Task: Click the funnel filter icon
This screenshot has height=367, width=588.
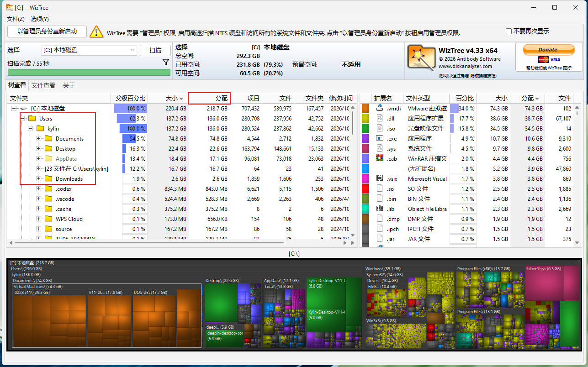Action: pyautogui.click(x=166, y=62)
